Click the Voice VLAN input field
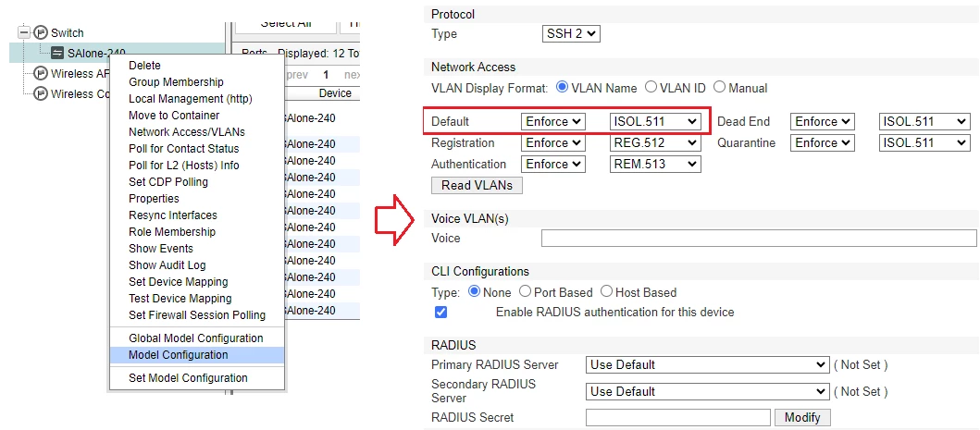This screenshot has height=430, width=980. click(x=759, y=239)
